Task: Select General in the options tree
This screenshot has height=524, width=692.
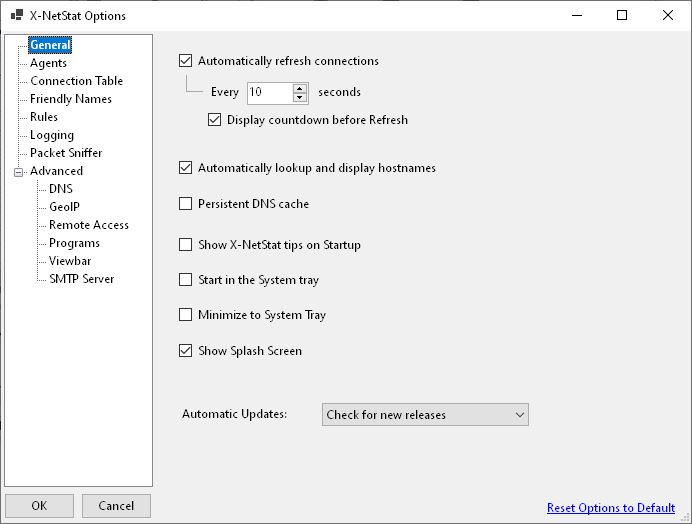Action: [x=50, y=45]
